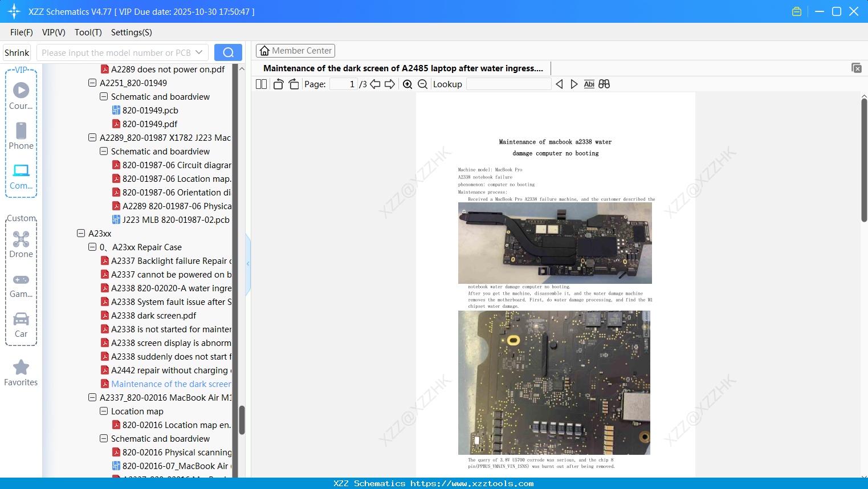Collapse the A2337_820-02016 MacBook Air node
Image resolution: width=868 pixels, height=489 pixels.
[x=92, y=398]
